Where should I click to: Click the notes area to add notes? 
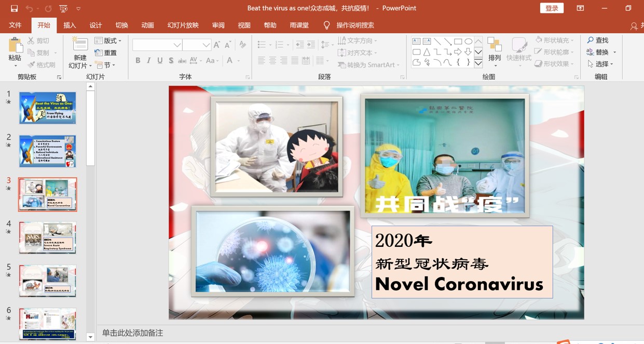click(x=311, y=333)
